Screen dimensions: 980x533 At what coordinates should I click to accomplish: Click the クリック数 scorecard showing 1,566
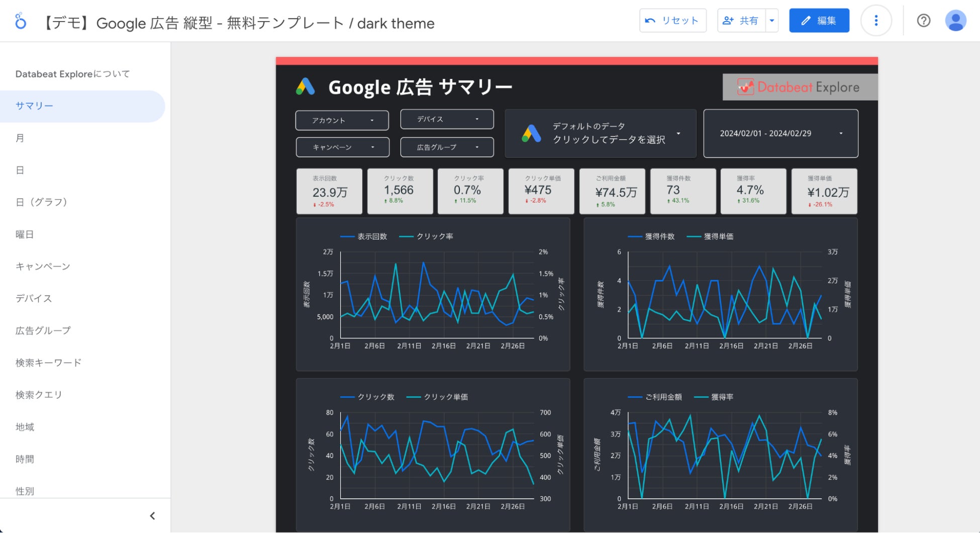(400, 192)
